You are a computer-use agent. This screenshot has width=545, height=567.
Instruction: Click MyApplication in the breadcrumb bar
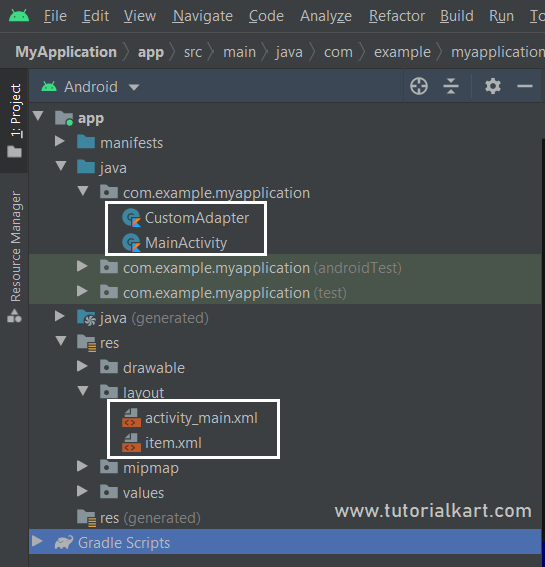coord(66,52)
